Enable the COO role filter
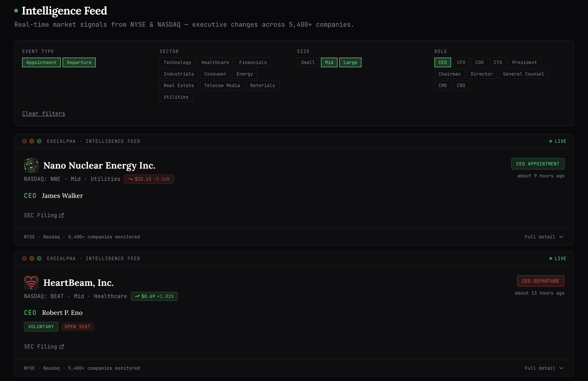Screen dimensions: 588x381 [479, 62]
